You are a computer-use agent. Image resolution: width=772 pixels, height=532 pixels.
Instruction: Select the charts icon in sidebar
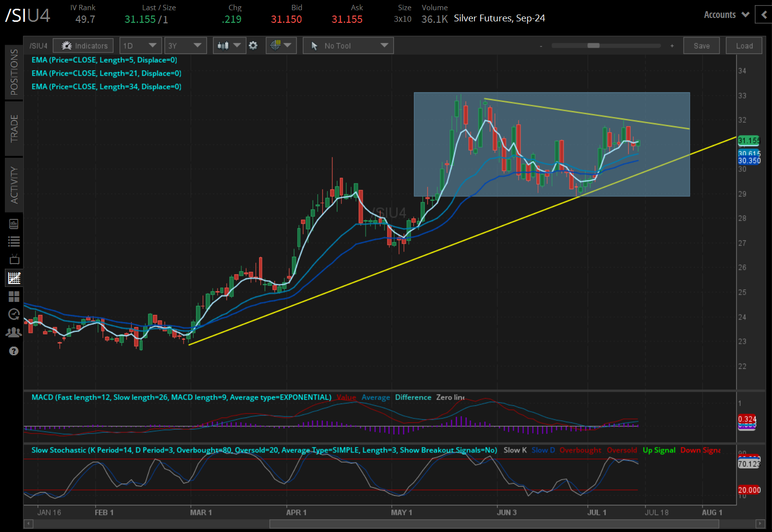pos(14,278)
